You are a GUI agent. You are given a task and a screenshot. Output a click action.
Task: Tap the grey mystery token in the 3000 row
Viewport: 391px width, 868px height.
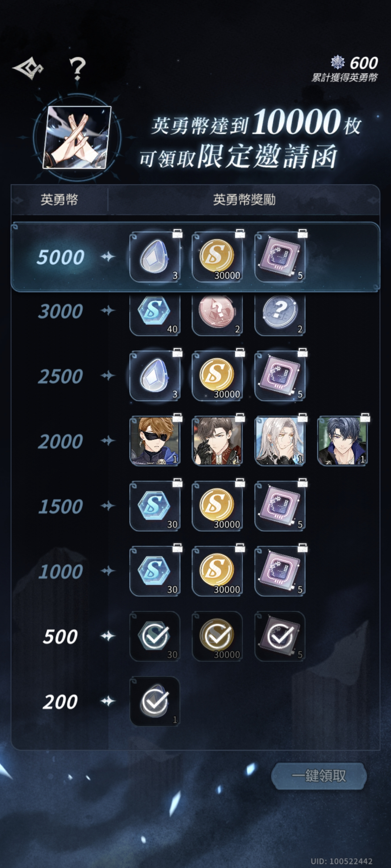click(x=280, y=314)
